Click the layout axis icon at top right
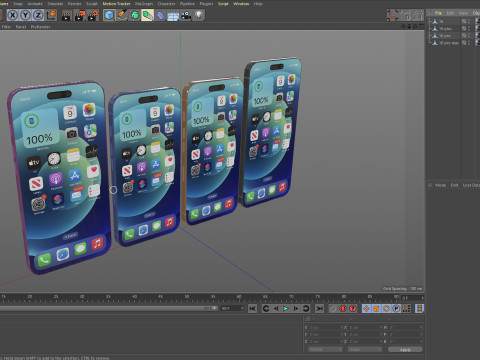The height and width of the screenshot is (360, 480). 393,15
